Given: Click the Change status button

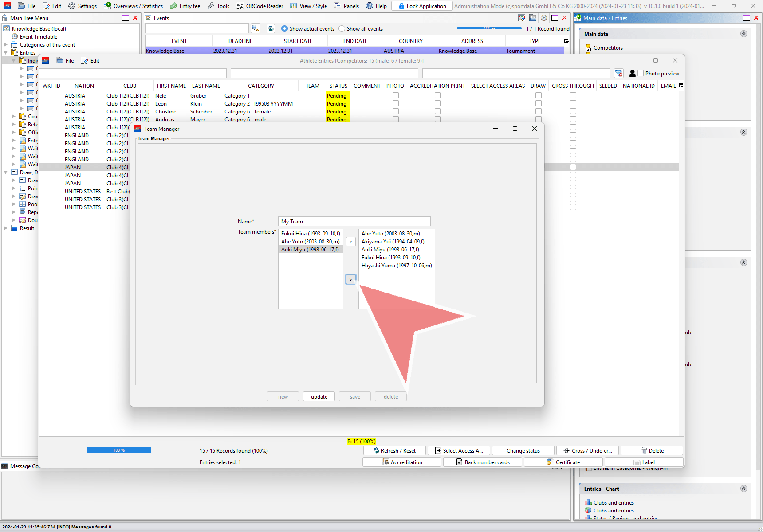Looking at the screenshot, I should click(x=523, y=450).
